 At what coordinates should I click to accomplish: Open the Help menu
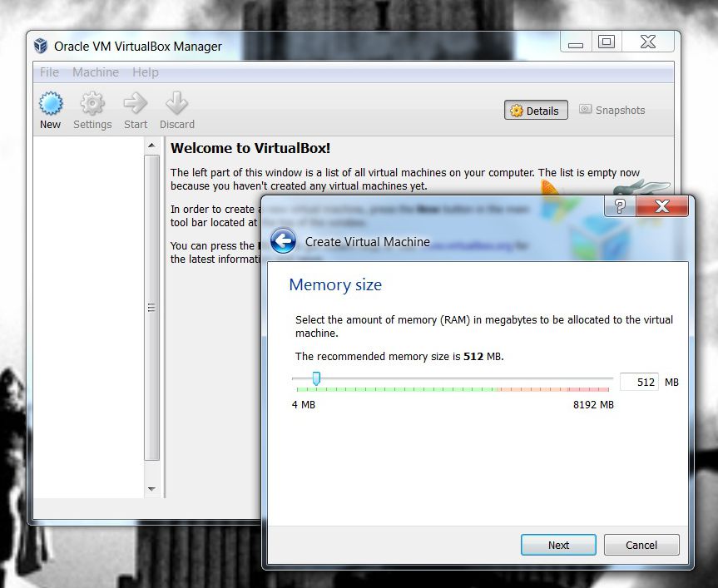(146, 72)
